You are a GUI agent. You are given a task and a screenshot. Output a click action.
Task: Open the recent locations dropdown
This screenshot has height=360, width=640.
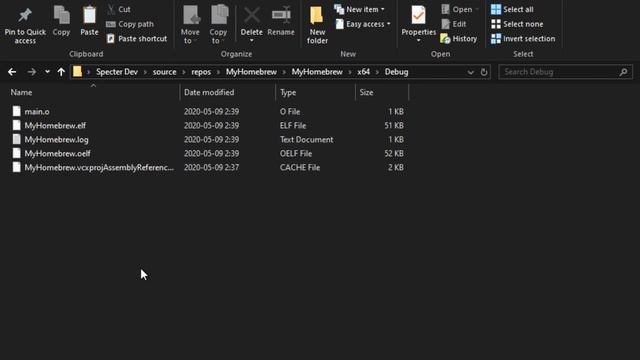[47, 72]
